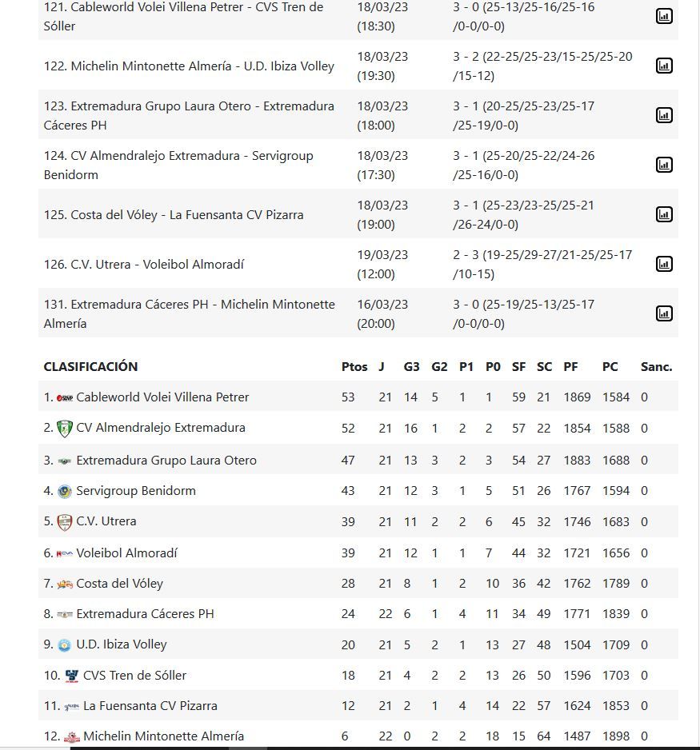
Task: Open stats icon for match 121
Action: (x=664, y=16)
